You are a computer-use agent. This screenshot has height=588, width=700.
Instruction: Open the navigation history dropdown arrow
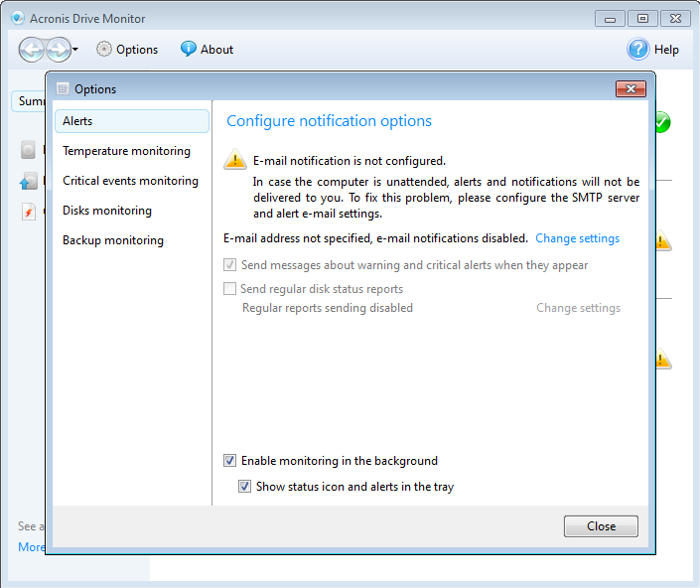pyautogui.click(x=75, y=49)
